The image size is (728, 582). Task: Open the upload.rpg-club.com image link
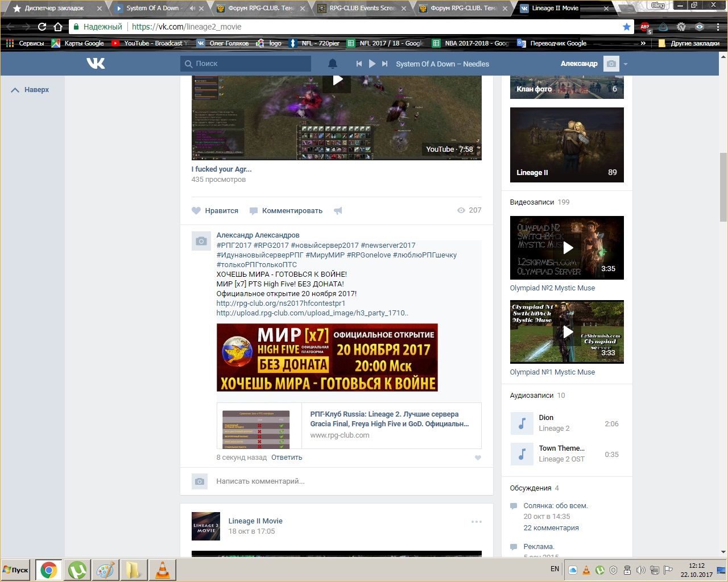[x=312, y=313]
